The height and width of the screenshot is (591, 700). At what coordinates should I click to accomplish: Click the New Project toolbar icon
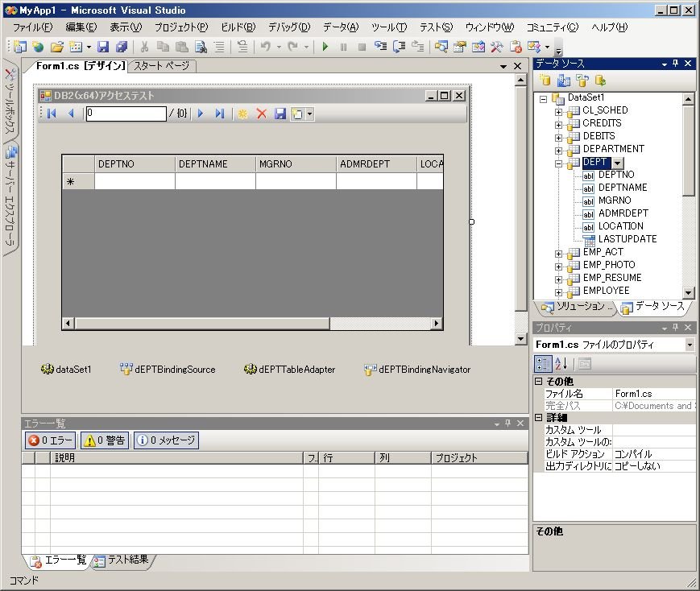[19, 47]
